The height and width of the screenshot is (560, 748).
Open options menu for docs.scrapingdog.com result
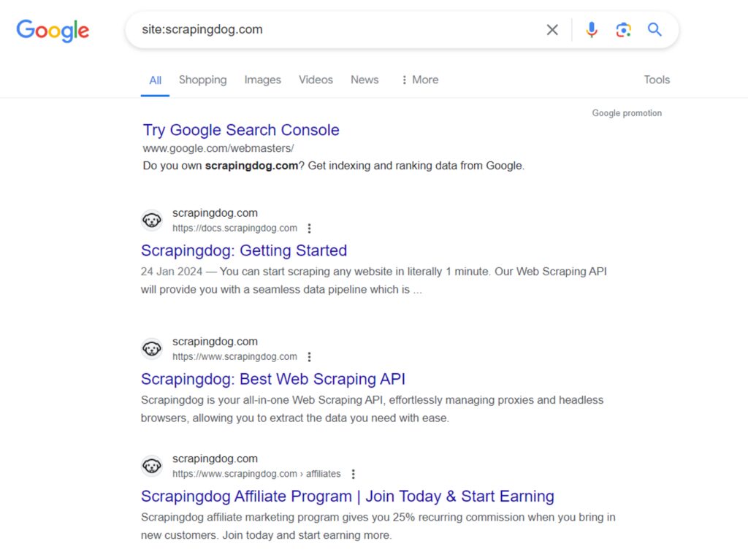click(310, 229)
